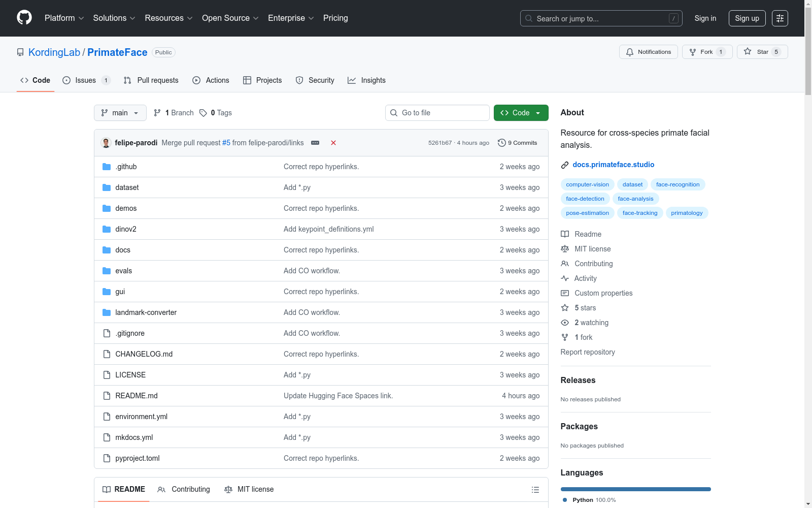Expand the Solutions menu
The width and height of the screenshot is (812, 508).
coord(114,18)
